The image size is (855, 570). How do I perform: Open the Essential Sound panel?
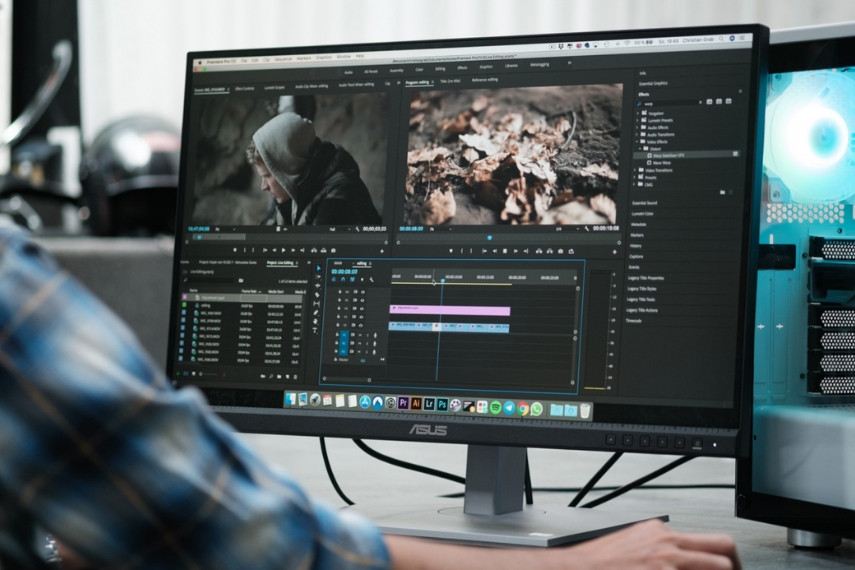point(645,203)
